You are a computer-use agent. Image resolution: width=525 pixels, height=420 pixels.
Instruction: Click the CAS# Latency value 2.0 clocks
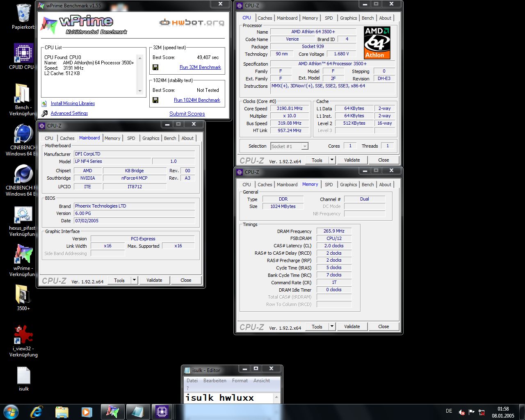click(x=334, y=246)
